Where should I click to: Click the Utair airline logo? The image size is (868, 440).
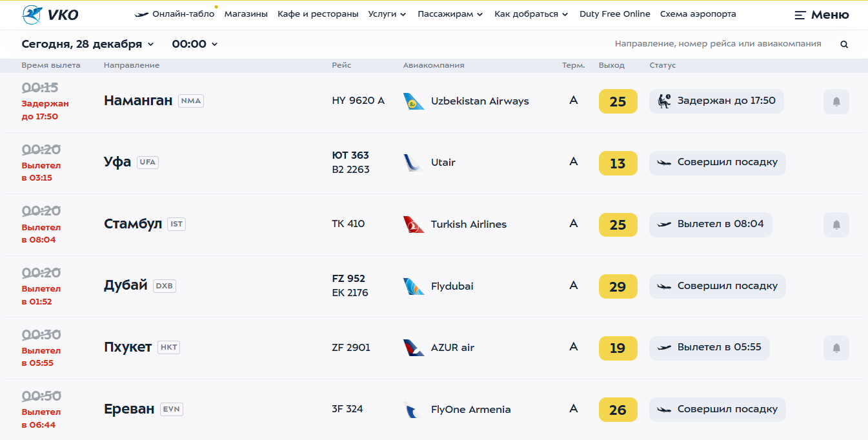coord(412,163)
